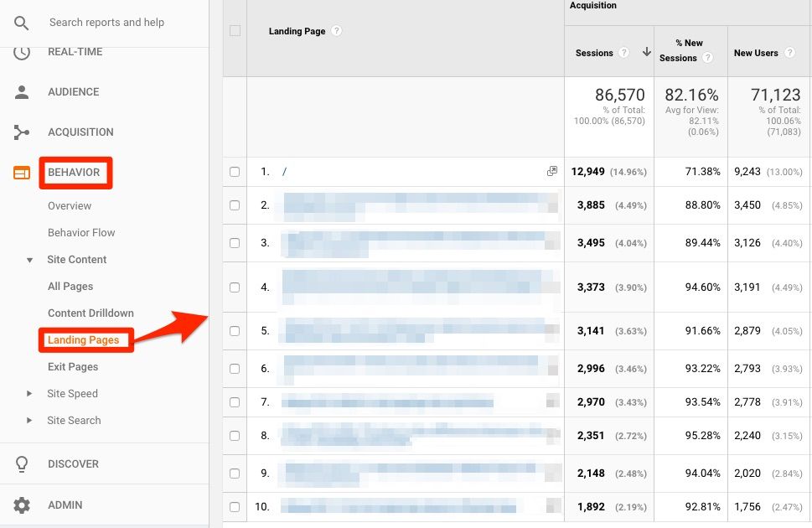Screen dimensions: 812x528
Task: Open the Discover lightbulb icon
Action: click(21, 463)
